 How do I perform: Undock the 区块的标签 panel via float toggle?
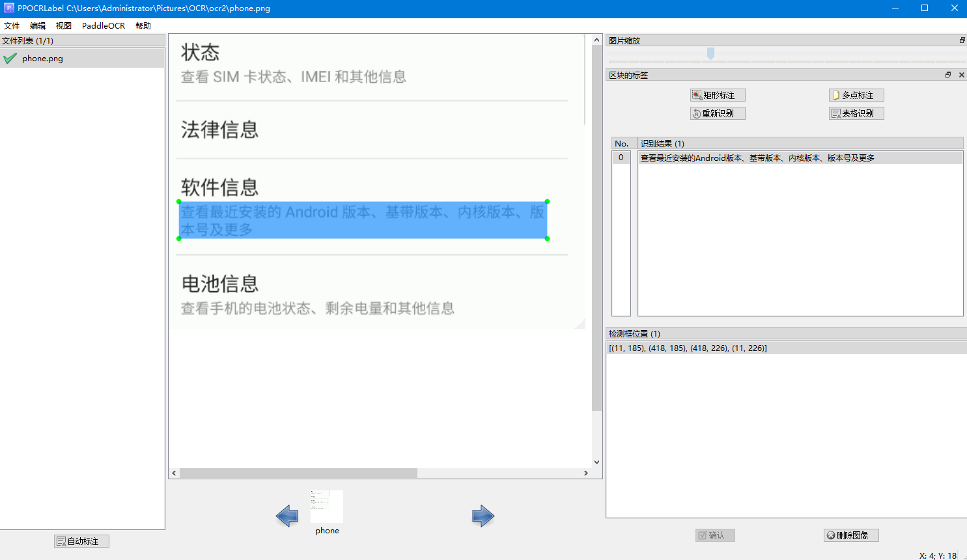tap(947, 74)
